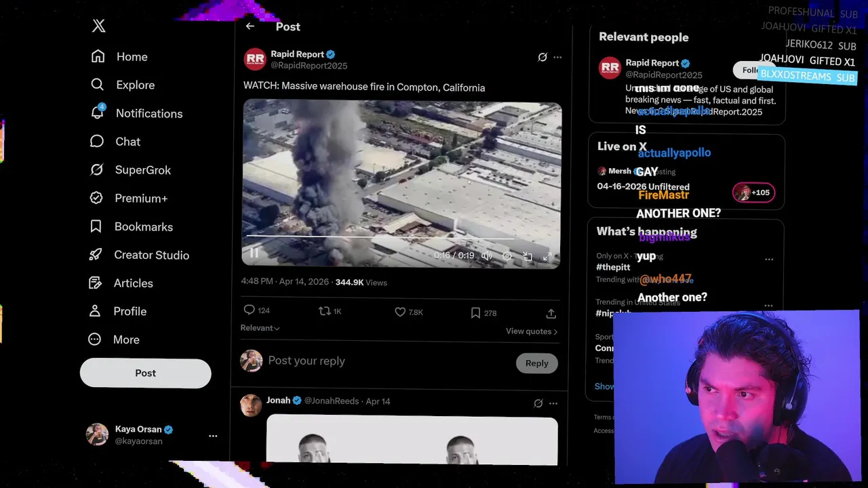Bookmark the post showing 278
This screenshot has height=488, width=868.
[x=475, y=312]
